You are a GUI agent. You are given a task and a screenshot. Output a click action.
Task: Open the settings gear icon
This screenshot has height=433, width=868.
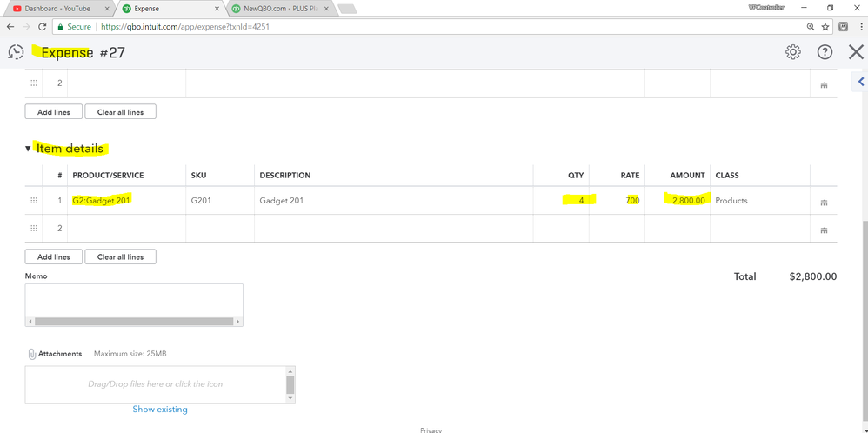point(792,52)
